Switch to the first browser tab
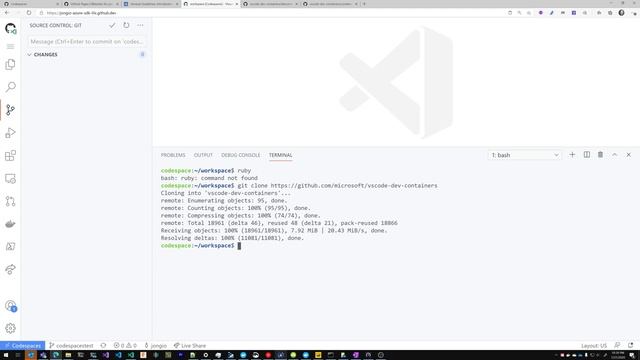Image resolution: width=640 pixels, height=360 pixels. click(x=31, y=4)
